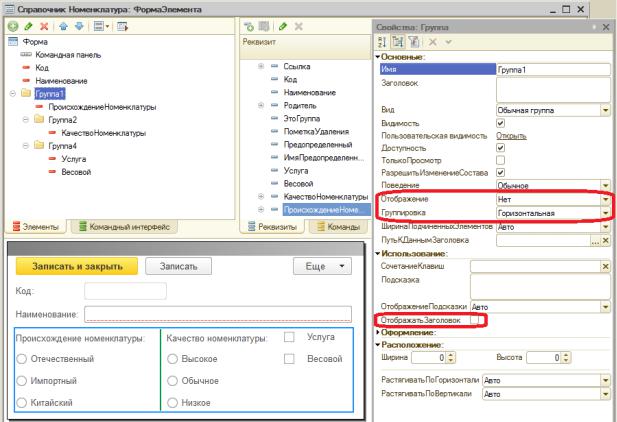Adjust Высота with the stepper arrows
617x422 pixels.
[x=566, y=357]
